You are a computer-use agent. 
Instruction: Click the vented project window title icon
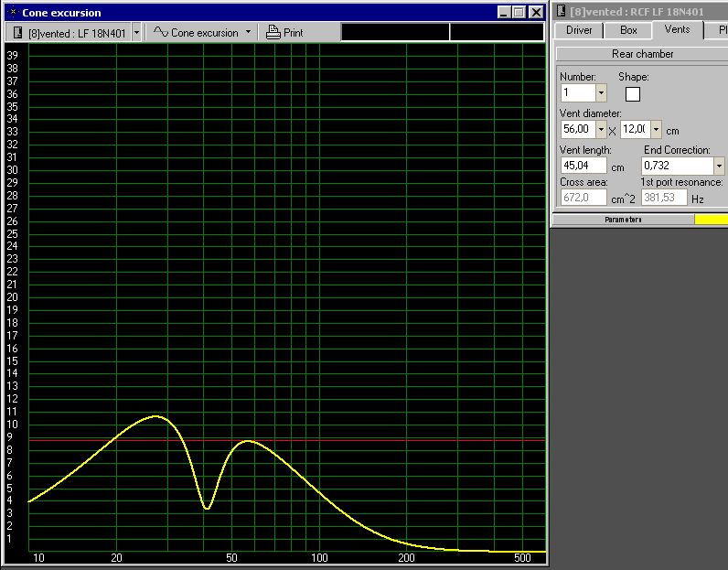coord(559,12)
